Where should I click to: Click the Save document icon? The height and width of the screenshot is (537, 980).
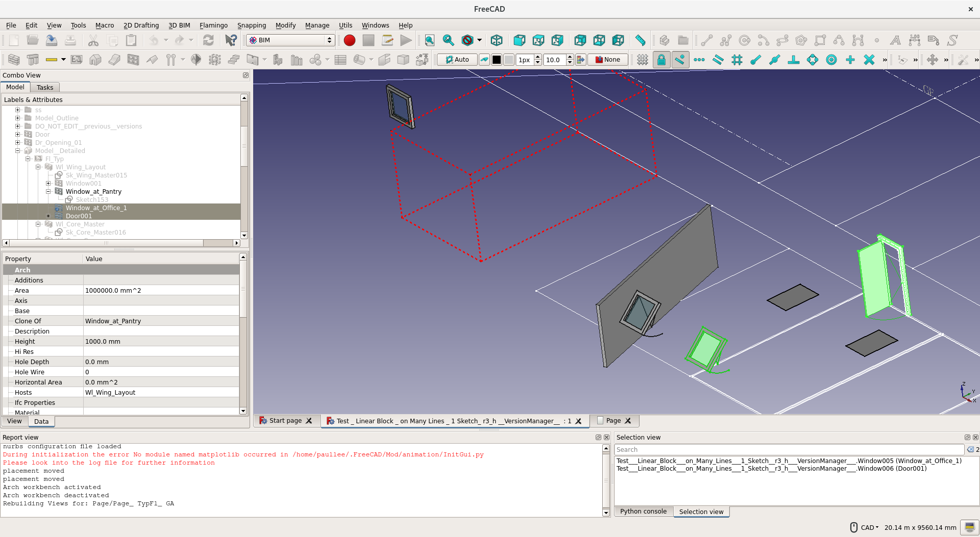pos(52,40)
